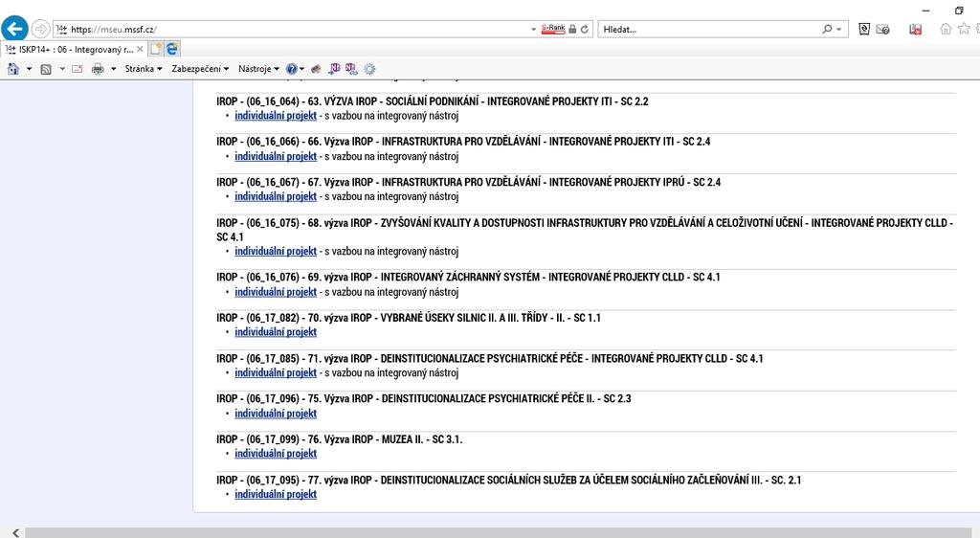Open individuální projekt under 67. Výzva IROP

[276, 196]
